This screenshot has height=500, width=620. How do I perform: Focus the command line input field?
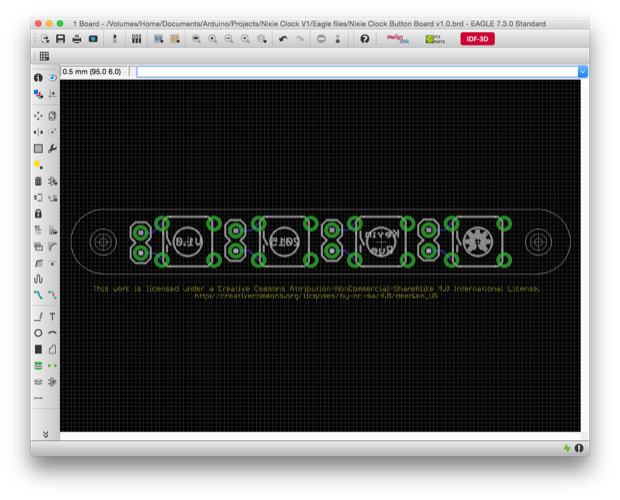[357, 72]
